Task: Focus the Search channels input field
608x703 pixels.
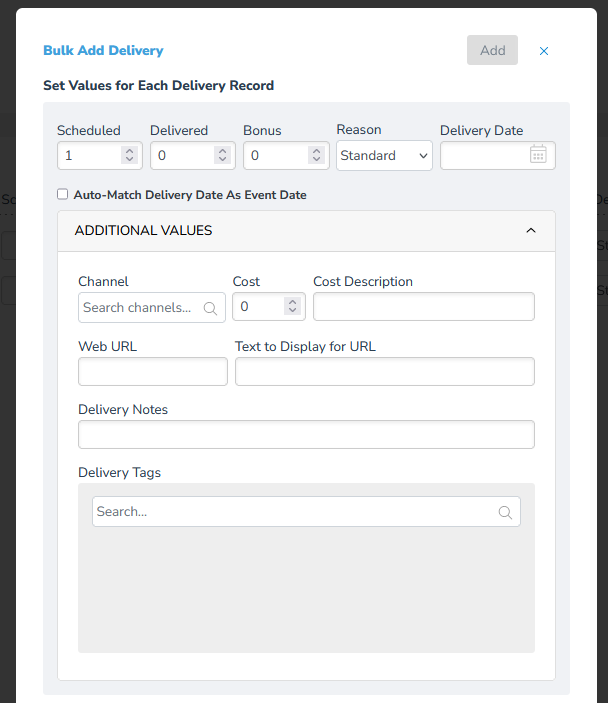Action: pos(138,308)
